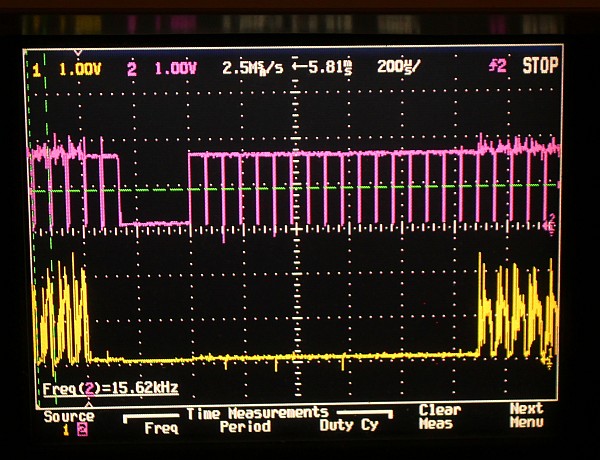Screen dimensions: 600x460
Task: Open the Next Menu page
Action: pyautogui.click(x=525, y=416)
